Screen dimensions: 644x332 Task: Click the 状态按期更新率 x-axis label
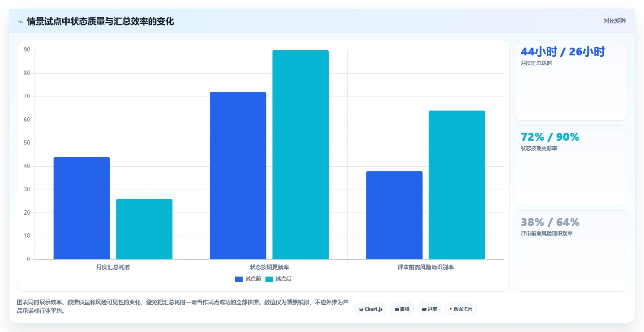click(x=269, y=267)
